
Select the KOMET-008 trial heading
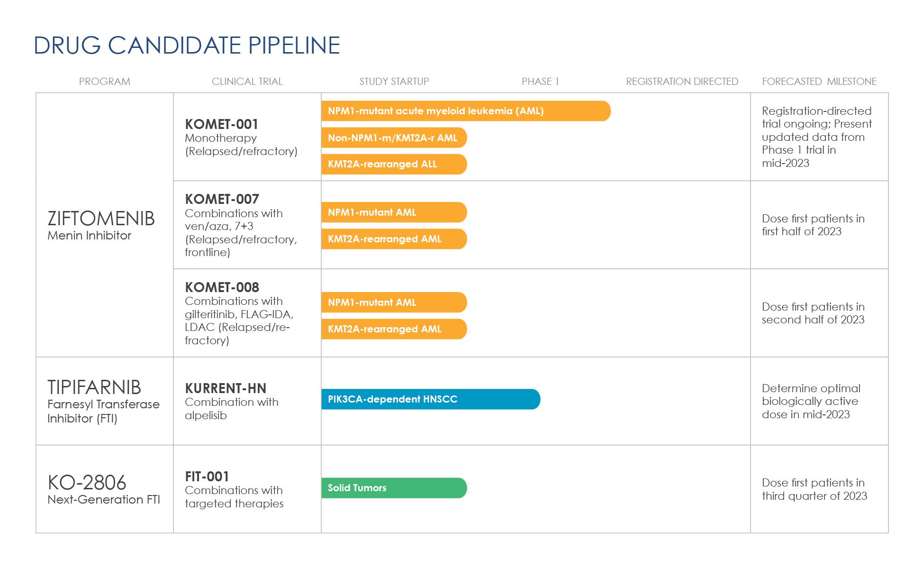pyautogui.click(x=222, y=287)
